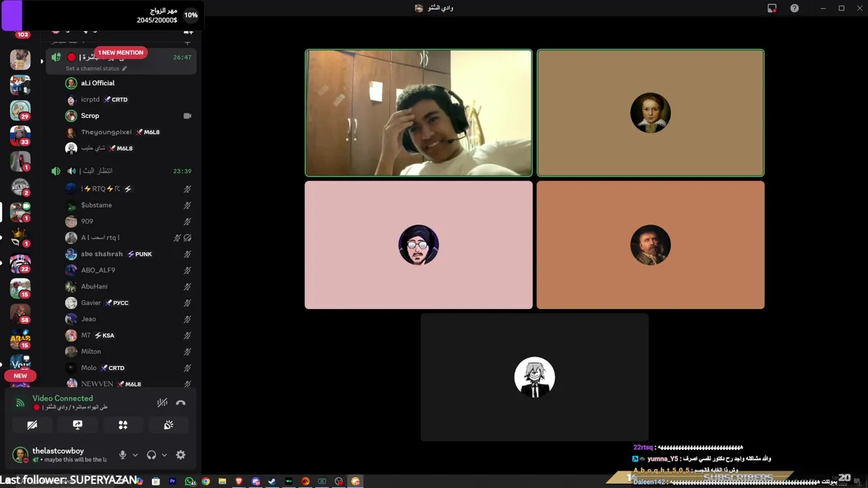The height and width of the screenshot is (488, 868).
Task: Open server icon showing badge 2
Action: pyautogui.click(x=20, y=186)
